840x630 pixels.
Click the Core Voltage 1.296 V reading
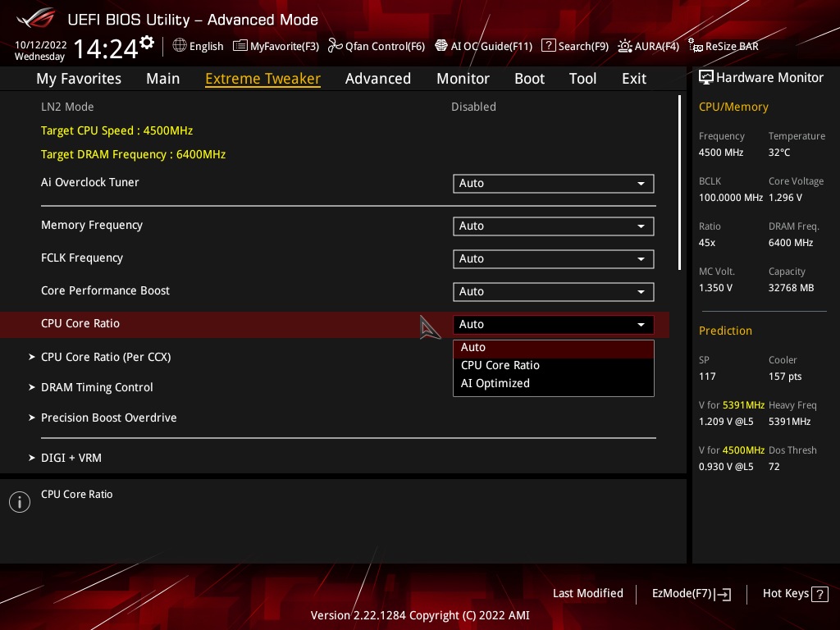785,198
